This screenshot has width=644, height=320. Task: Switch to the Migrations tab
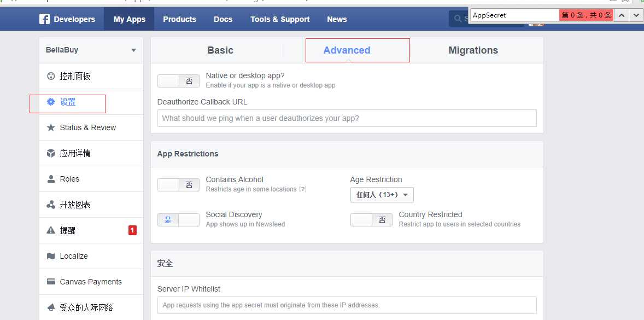tap(473, 50)
